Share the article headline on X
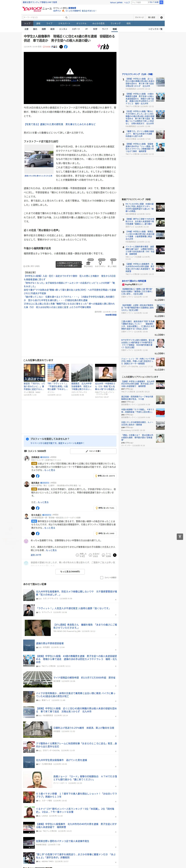The height and width of the screenshot is (868, 186). (61, 47)
